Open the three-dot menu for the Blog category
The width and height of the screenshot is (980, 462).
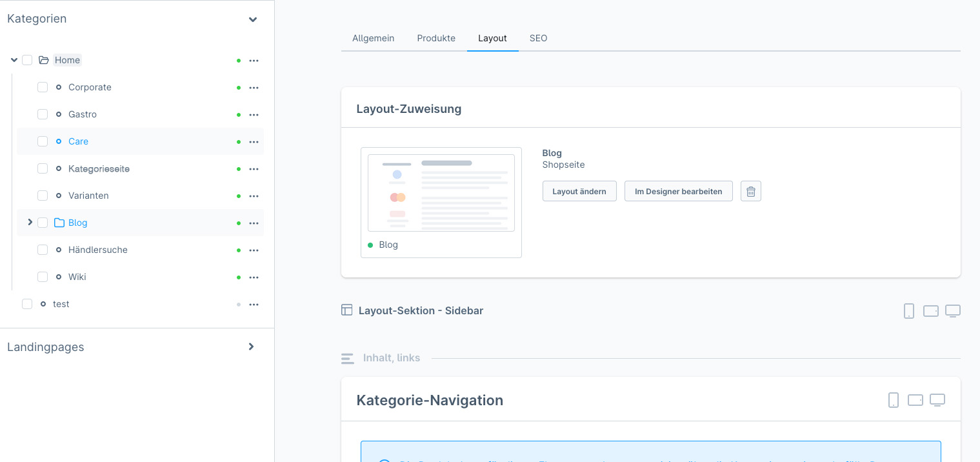click(254, 222)
